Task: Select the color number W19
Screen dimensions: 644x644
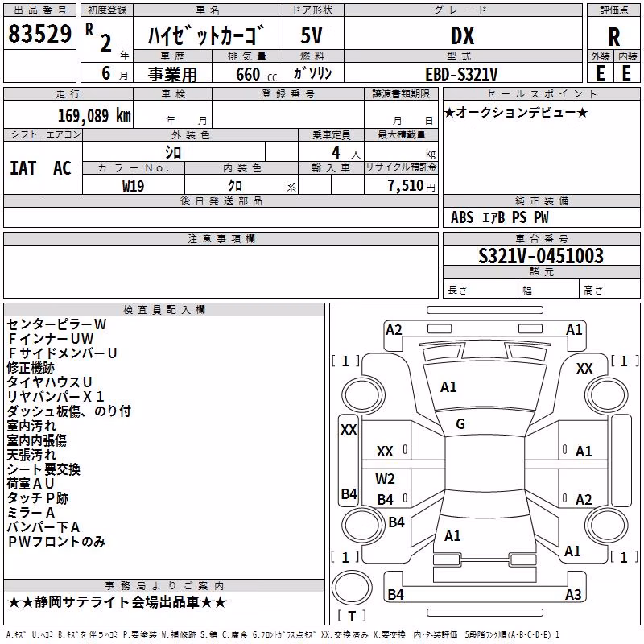Action: point(133,186)
